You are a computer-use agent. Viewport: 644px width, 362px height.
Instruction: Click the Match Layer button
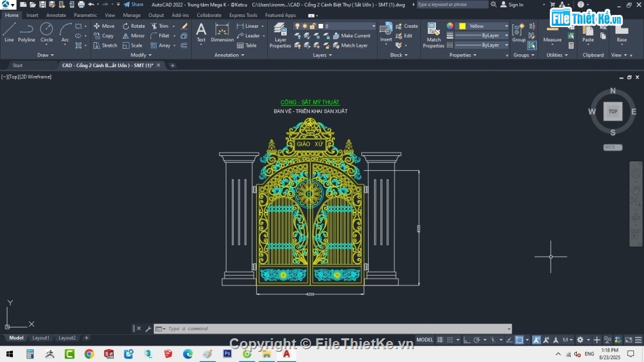350,45
